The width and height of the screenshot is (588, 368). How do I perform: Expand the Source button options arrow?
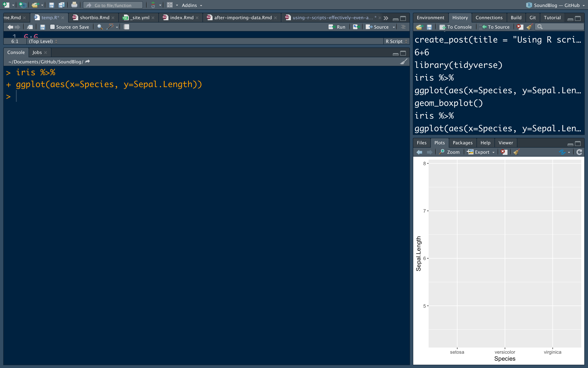point(394,27)
